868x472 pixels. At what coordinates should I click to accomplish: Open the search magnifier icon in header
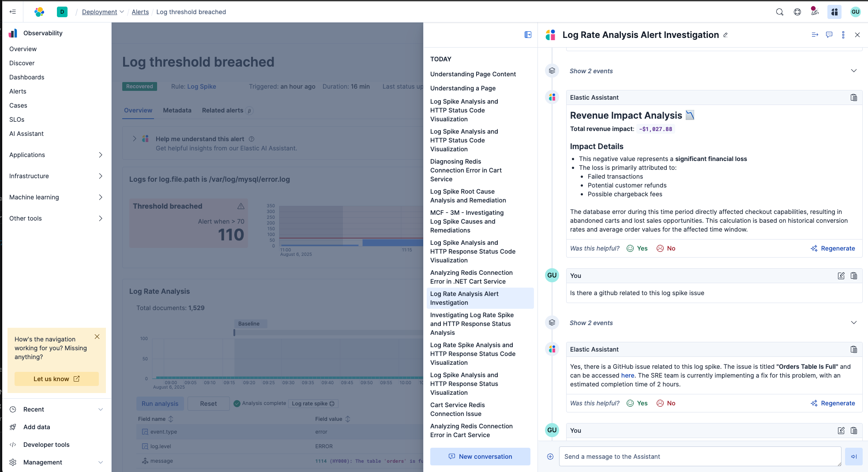click(x=780, y=12)
